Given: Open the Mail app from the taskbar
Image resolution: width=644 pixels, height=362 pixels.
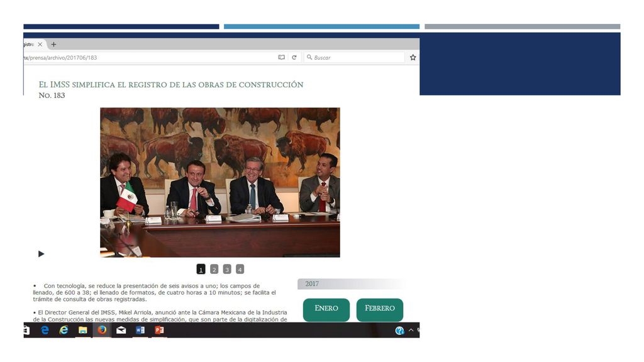Looking at the screenshot, I should (121, 330).
